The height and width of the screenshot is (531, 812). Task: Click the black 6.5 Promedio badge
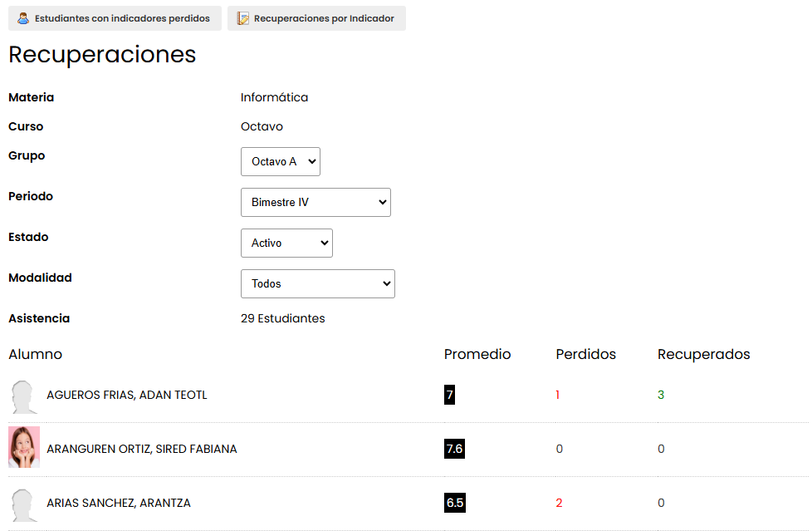coord(455,503)
